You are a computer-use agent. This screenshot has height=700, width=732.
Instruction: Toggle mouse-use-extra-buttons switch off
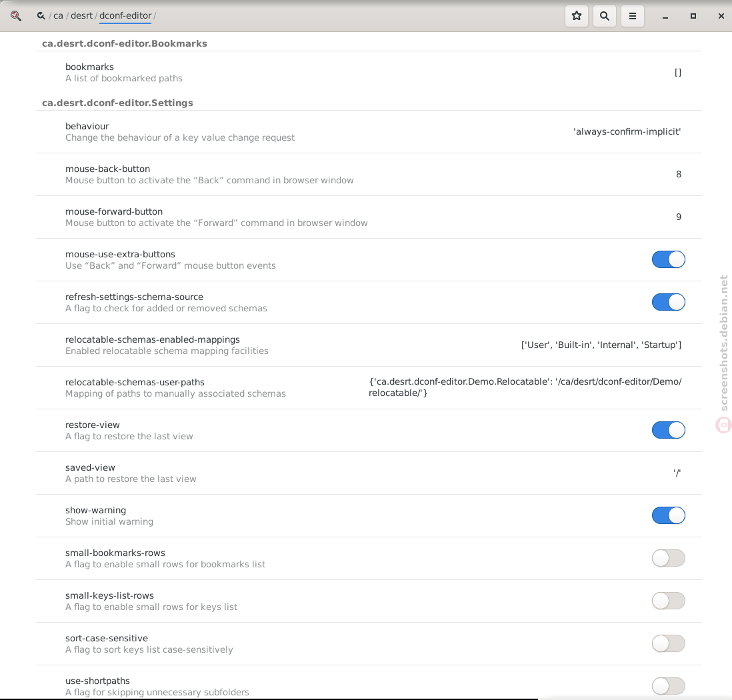click(x=669, y=259)
